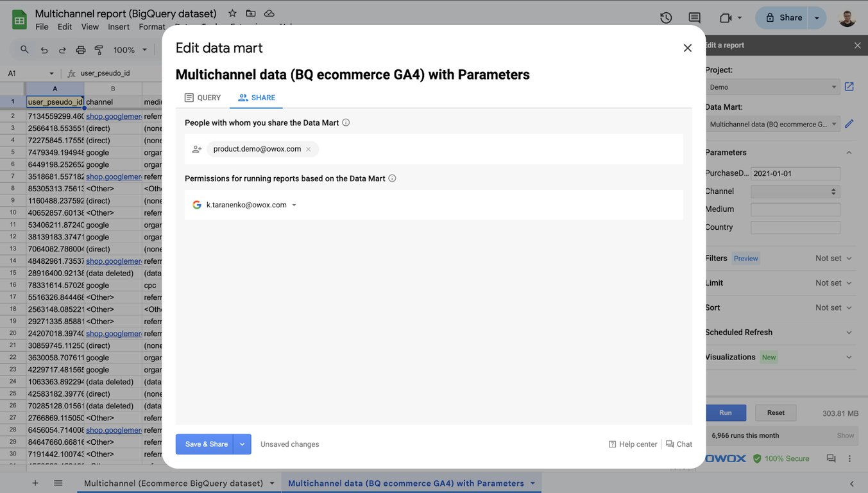Click the print icon
Viewport: 868px width, 493px height.
coord(81,49)
